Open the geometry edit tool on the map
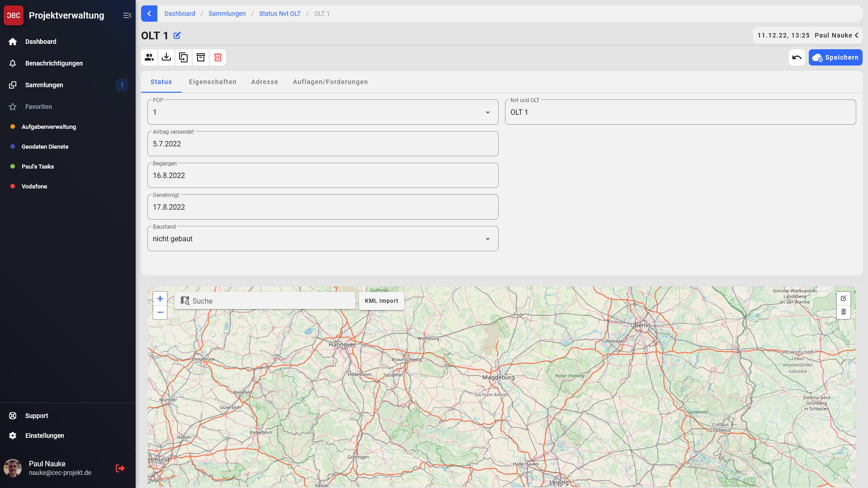868x488 pixels. 844,298
